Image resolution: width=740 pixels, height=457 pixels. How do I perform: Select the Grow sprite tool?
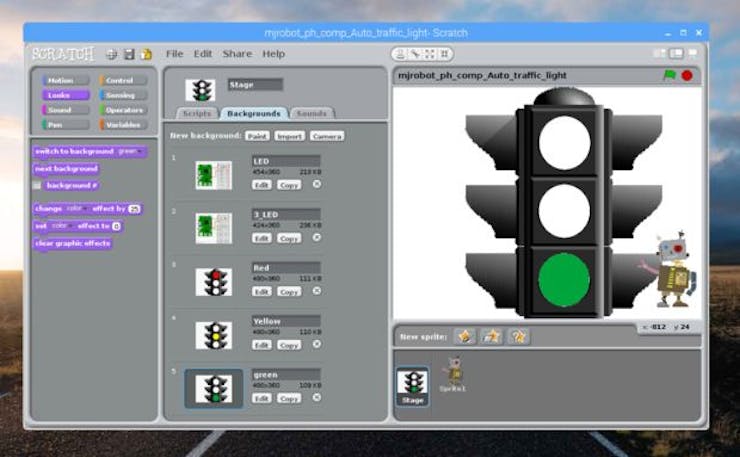pyautogui.click(x=429, y=54)
